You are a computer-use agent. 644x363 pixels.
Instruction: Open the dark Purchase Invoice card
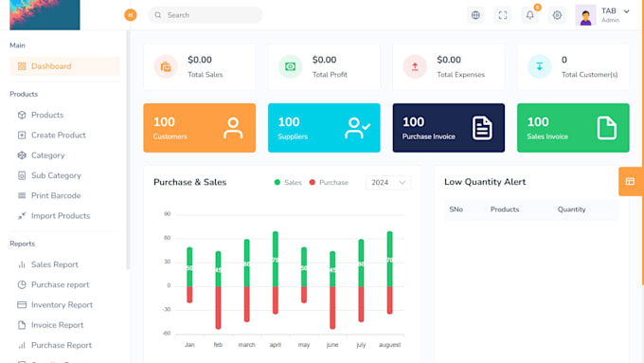coord(449,128)
